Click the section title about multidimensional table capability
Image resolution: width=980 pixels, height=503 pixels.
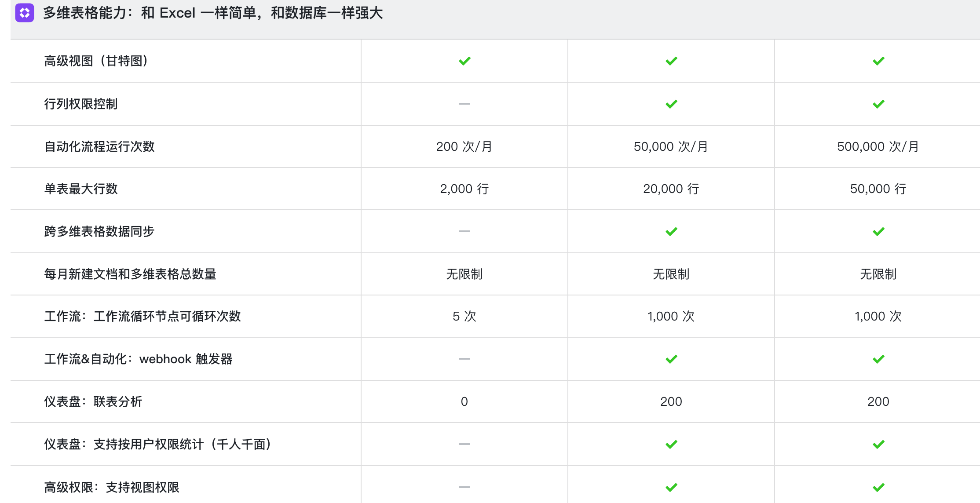(213, 13)
